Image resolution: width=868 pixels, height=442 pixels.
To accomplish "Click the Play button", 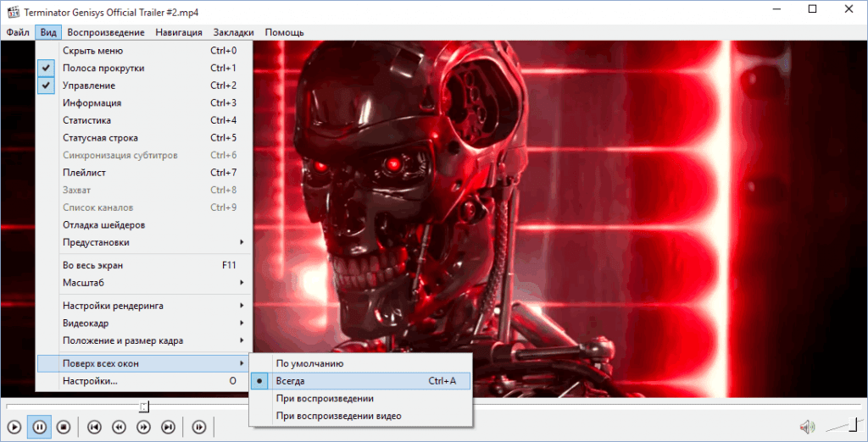I will (x=15, y=427).
